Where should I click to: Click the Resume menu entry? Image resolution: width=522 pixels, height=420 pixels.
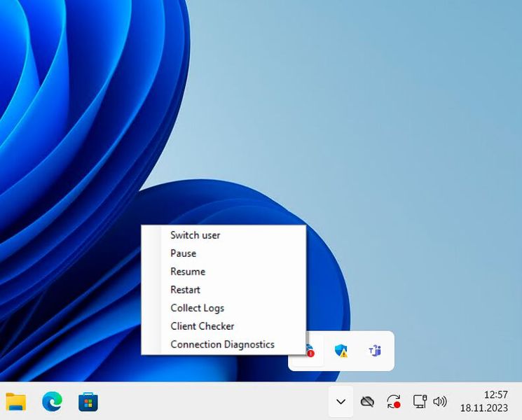point(224,272)
